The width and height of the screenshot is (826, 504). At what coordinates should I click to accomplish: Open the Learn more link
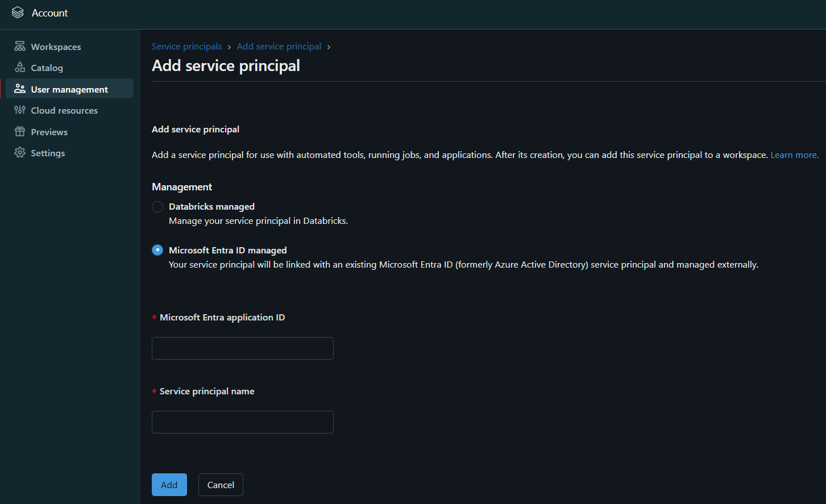(x=794, y=155)
